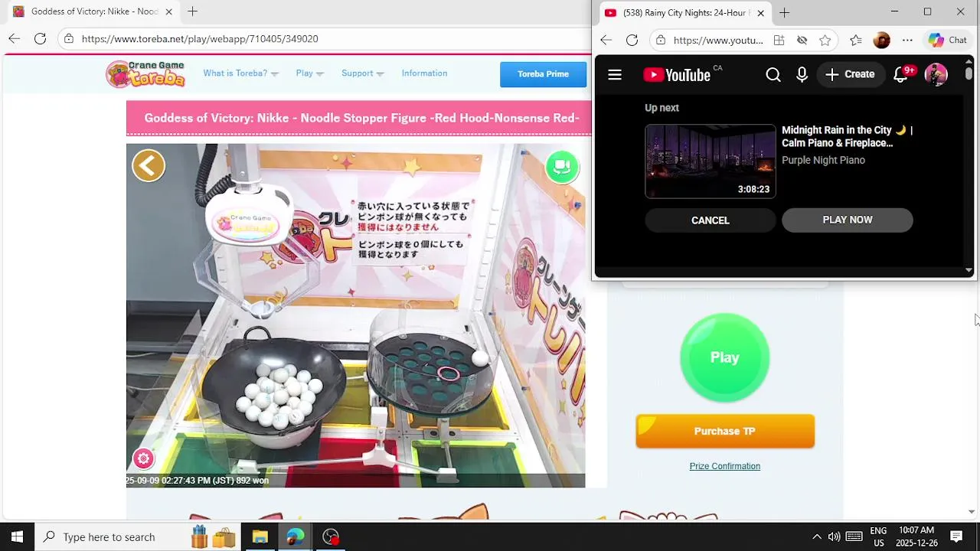Show hidden system tray icons
980x551 pixels.
(x=816, y=536)
